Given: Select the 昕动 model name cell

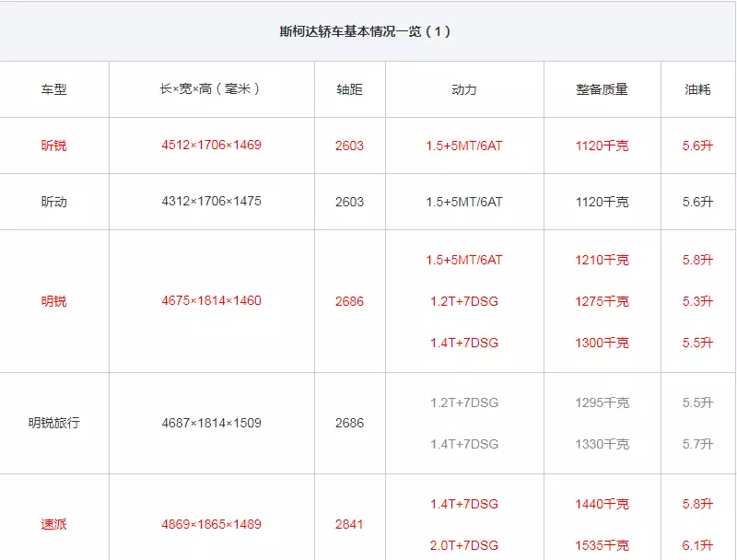Looking at the screenshot, I should [53, 202].
